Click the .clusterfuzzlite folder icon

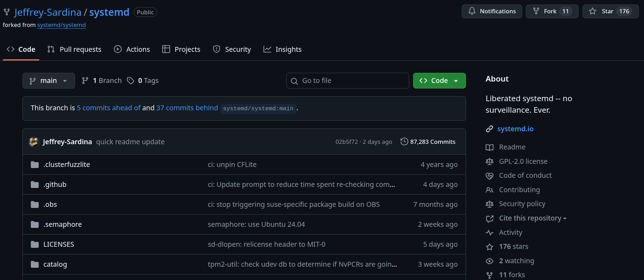click(x=35, y=164)
